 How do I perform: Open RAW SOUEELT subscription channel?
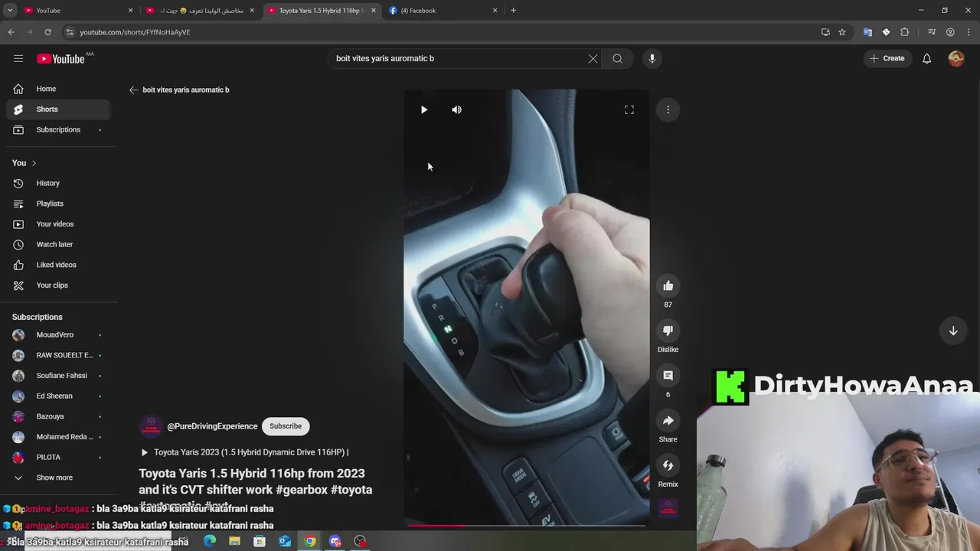click(58, 355)
